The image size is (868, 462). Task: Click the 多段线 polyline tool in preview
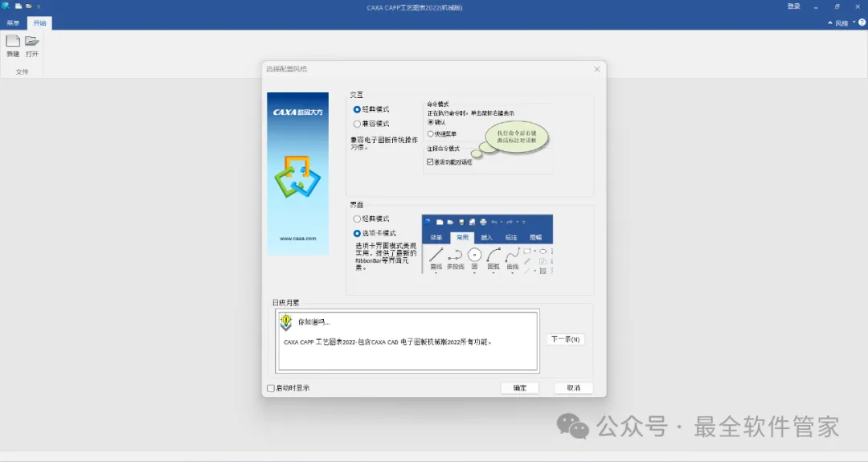tap(455, 260)
